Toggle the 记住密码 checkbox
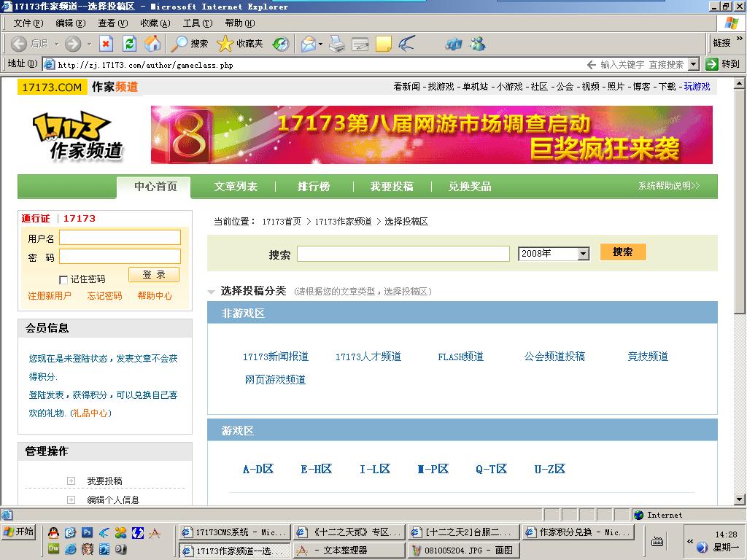Viewport: 747px width, 560px height. pos(63,279)
